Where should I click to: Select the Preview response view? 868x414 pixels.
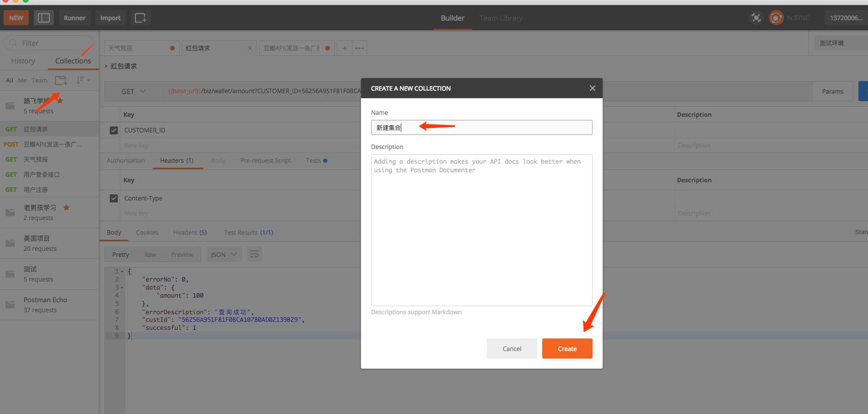(x=182, y=254)
